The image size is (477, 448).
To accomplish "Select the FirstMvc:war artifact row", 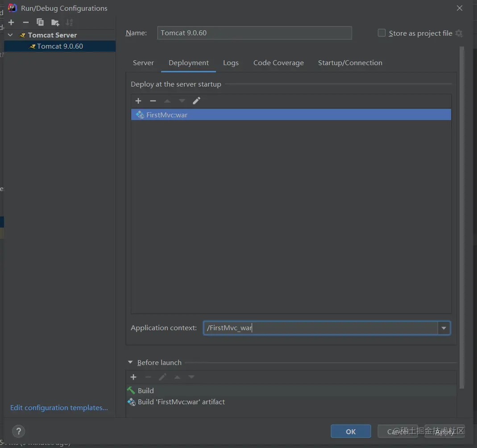I will point(291,115).
